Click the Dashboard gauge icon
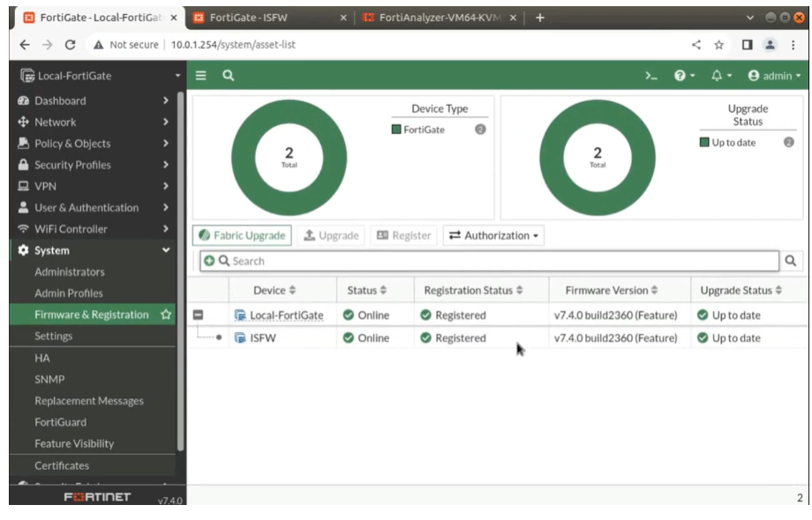The image size is (812, 520). [23, 101]
